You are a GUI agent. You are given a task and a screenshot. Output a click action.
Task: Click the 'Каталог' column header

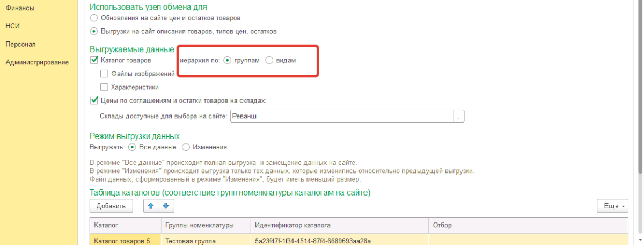pyautogui.click(x=125, y=225)
